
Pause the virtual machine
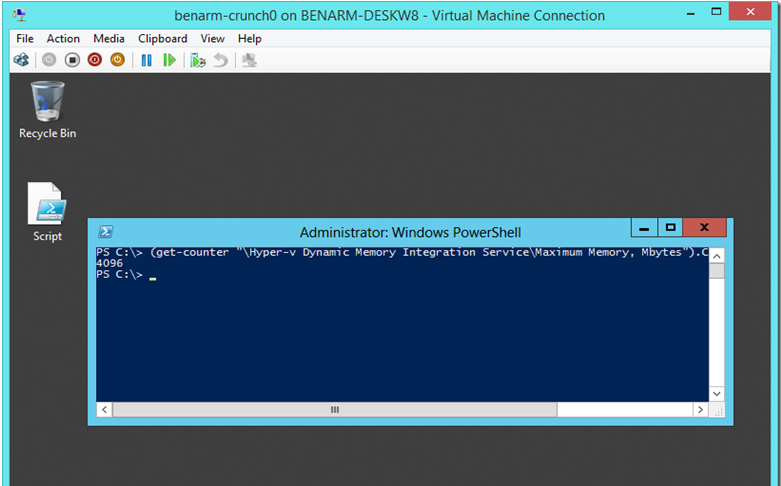tap(146, 60)
